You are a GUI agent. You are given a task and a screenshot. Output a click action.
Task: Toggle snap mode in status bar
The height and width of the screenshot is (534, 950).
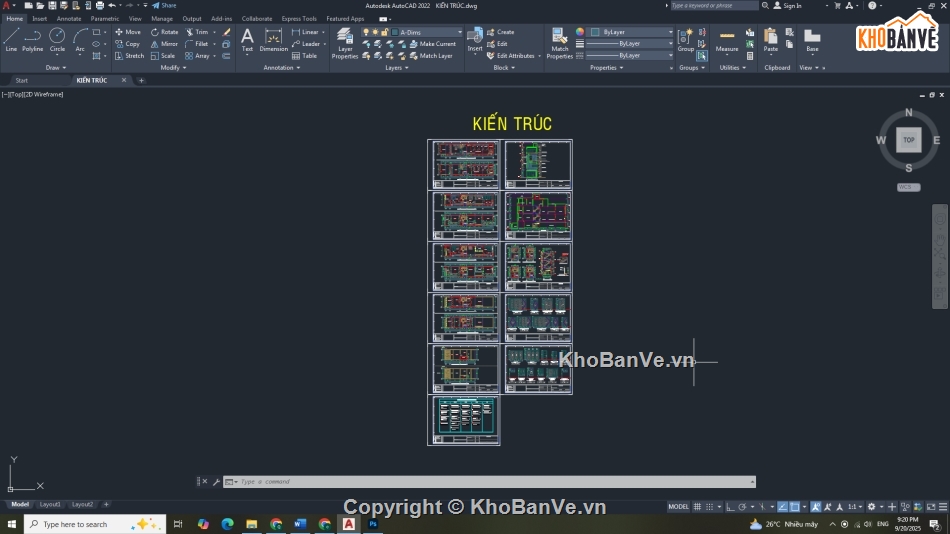click(709, 507)
